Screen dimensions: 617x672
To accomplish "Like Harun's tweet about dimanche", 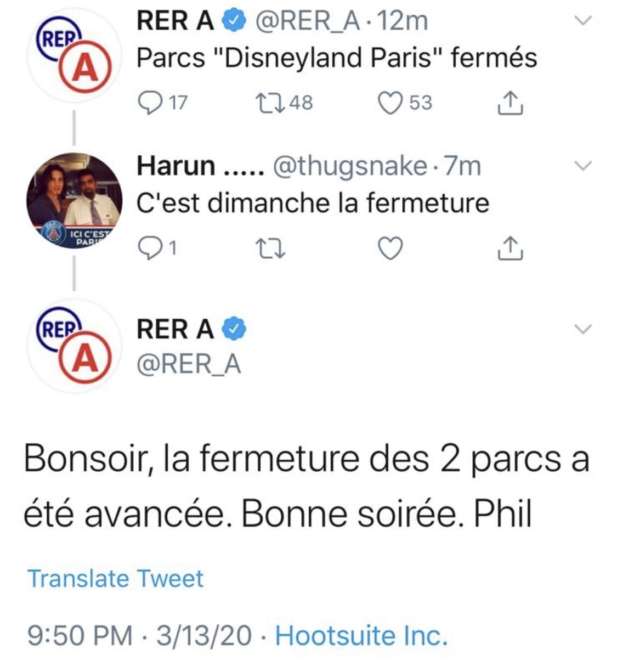I will click(x=390, y=249).
